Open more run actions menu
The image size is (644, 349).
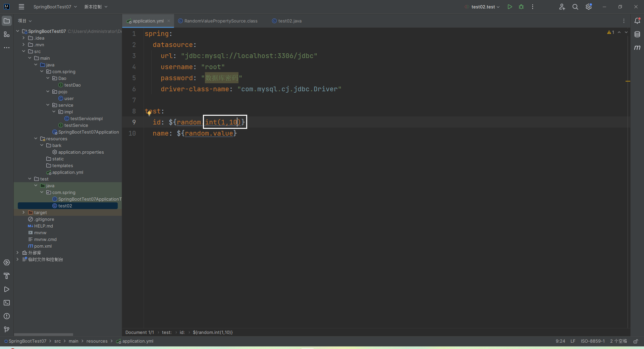pos(533,7)
